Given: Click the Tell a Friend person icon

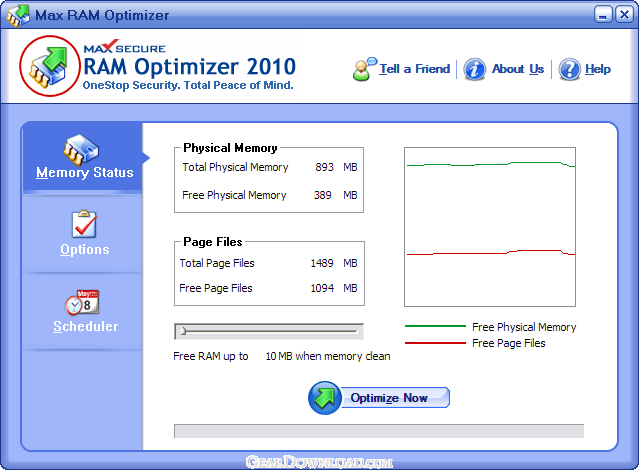Looking at the screenshot, I should 365,69.
